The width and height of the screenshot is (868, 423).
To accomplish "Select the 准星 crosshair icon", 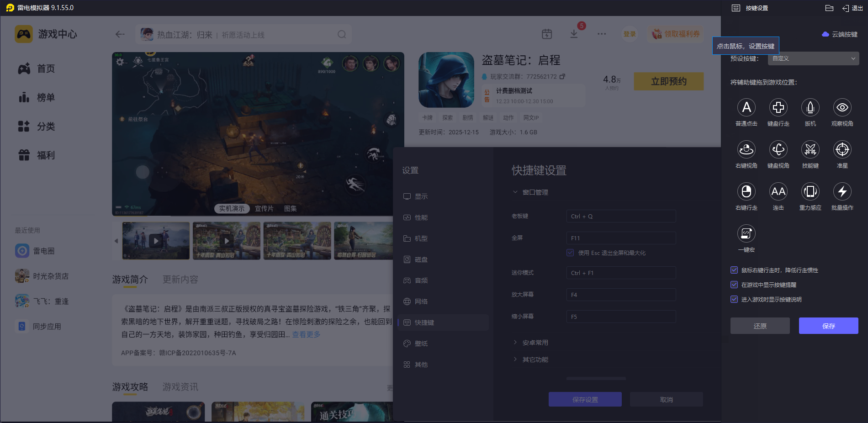I will (x=842, y=149).
